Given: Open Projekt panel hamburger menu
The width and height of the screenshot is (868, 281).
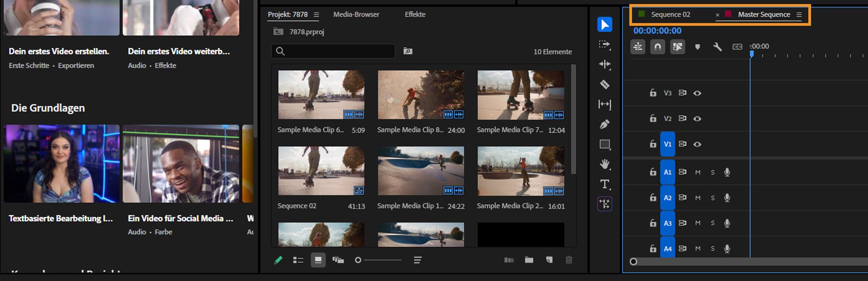Looking at the screenshot, I should point(316,15).
